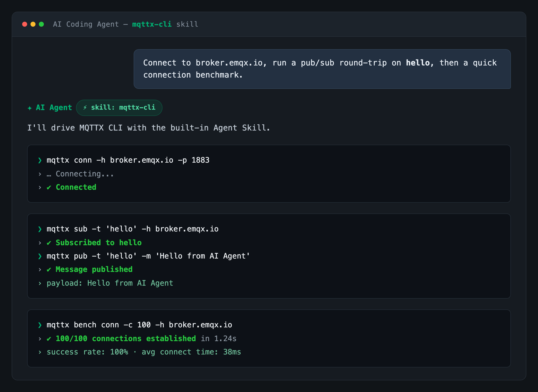Click the gray output chevron on the Connecting line

point(40,174)
